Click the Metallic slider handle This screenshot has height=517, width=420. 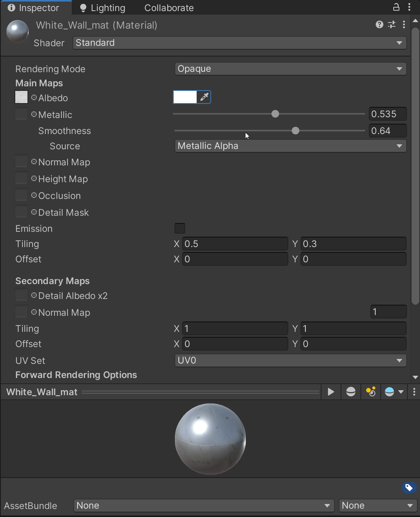275,114
